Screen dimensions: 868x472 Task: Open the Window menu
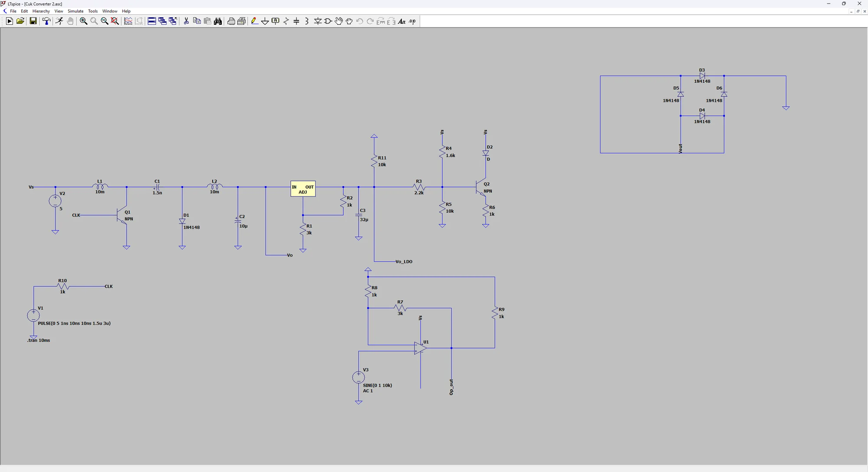(110, 11)
